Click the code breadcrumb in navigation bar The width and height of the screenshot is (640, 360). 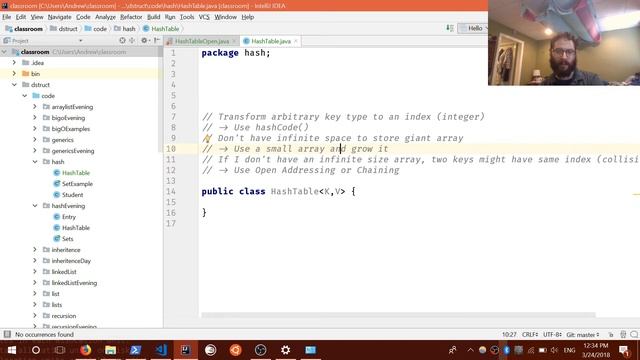(96, 29)
